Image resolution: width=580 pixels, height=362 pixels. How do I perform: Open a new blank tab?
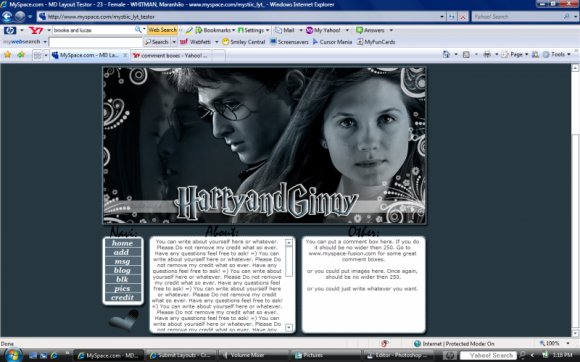(x=218, y=56)
